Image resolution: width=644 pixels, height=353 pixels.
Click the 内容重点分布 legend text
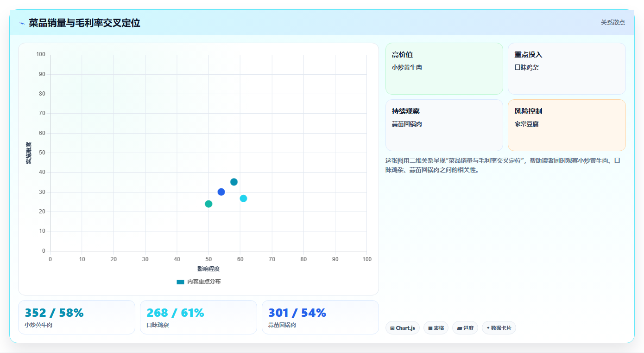[x=204, y=282]
